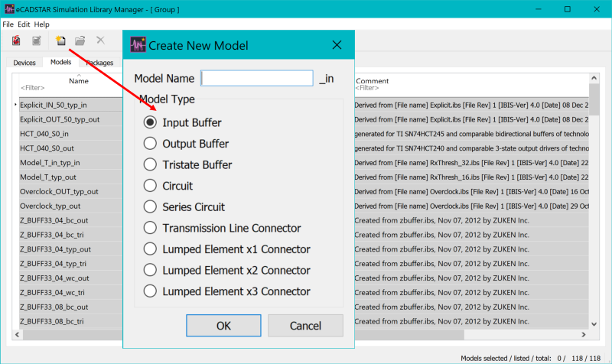Open the Help menu
Image resolution: width=612 pixels, height=364 pixels.
click(x=41, y=24)
